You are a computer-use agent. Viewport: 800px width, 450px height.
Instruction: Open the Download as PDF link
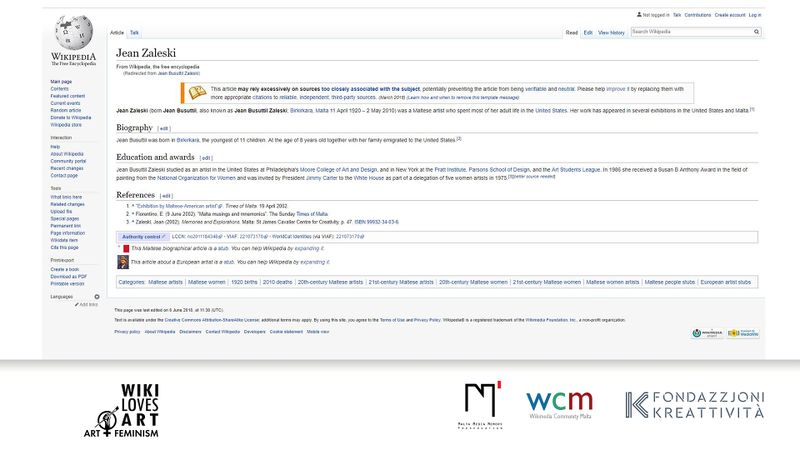coord(68,276)
